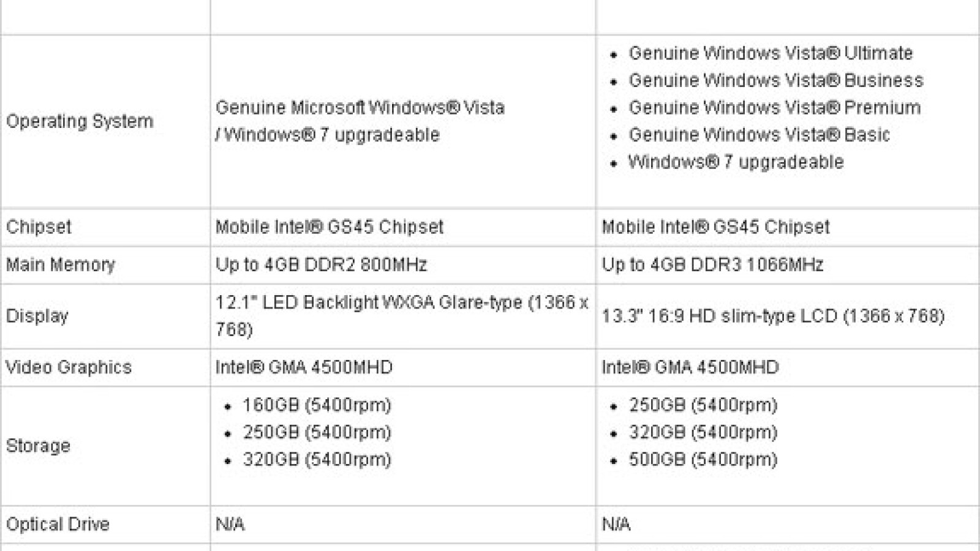This screenshot has height=551, width=980.
Task: Click the Up to 4GB DDR2 800MHz cell
Action: 321,264
